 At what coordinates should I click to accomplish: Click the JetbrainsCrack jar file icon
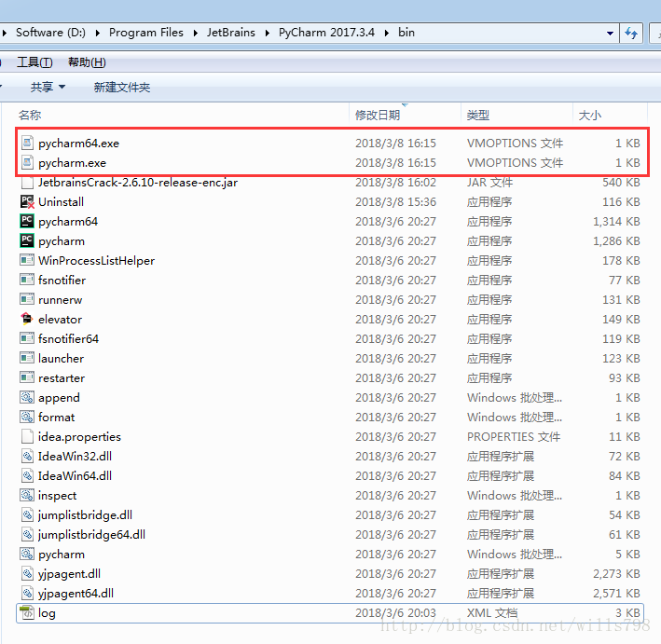tap(27, 183)
